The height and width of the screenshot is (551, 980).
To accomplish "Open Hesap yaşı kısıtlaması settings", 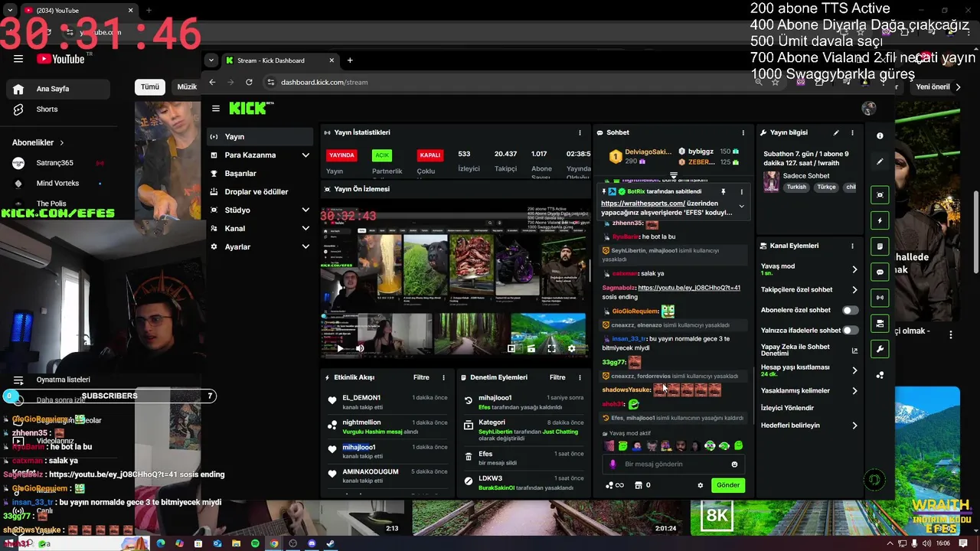I will coord(809,370).
